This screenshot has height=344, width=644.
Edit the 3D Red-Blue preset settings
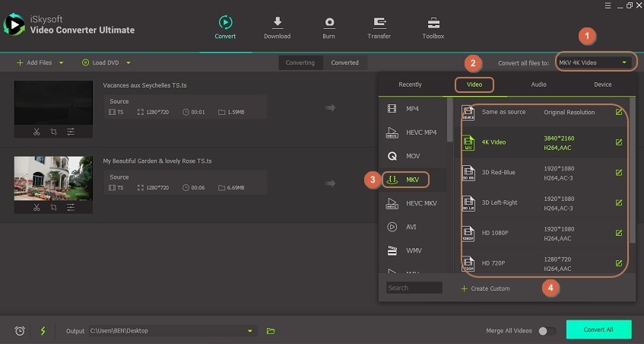click(x=619, y=173)
